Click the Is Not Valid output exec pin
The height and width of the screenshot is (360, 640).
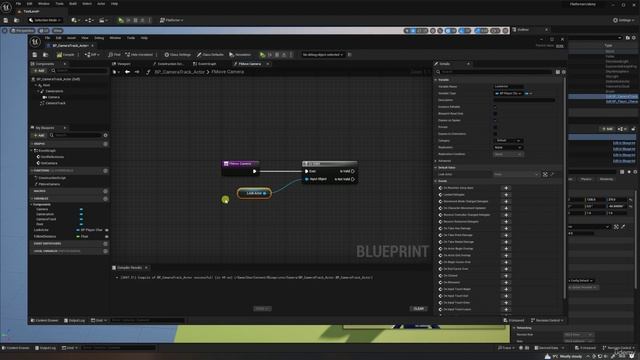coord(353,179)
